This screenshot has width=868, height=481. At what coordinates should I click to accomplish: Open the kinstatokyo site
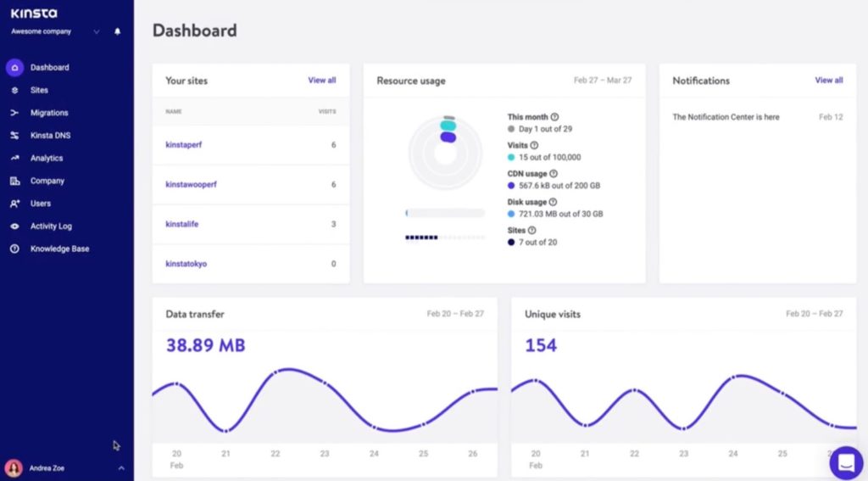coord(186,264)
